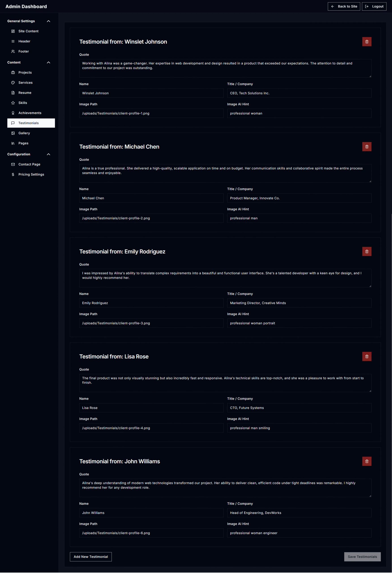Click the Skills star icon
This screenshot has height=573, width=392.
[13, 103]
